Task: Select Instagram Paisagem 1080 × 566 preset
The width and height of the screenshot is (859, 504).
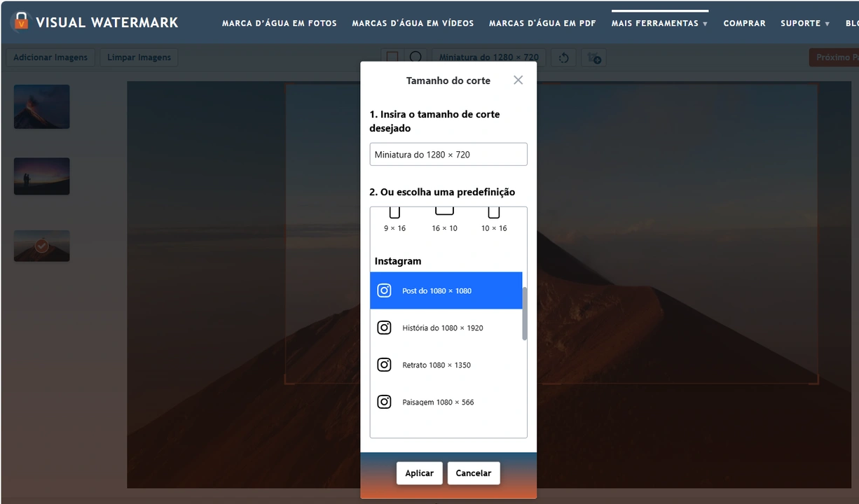Action: click(446, 402)
